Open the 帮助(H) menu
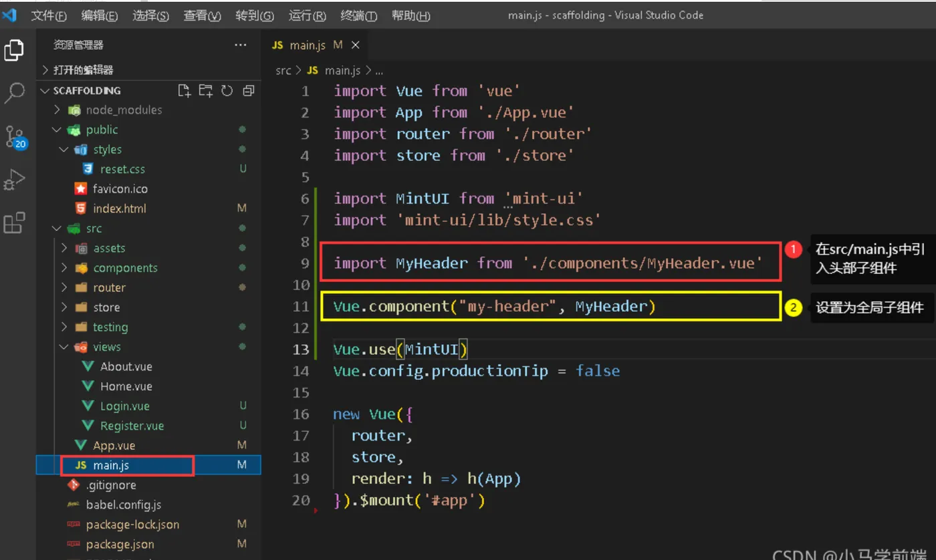The height and width of the screenshot is (560, 936). point(411,15)
